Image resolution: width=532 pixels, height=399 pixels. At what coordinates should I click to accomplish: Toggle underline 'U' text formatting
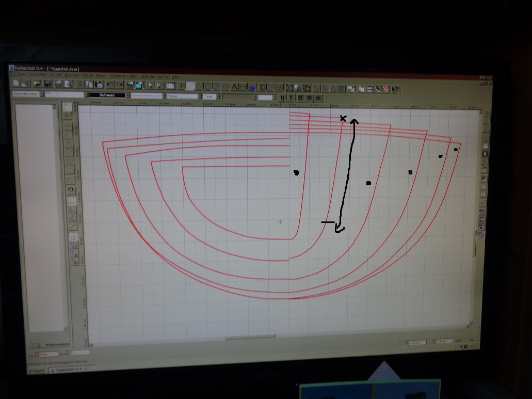pyautogui.click(x=283, y=98)
